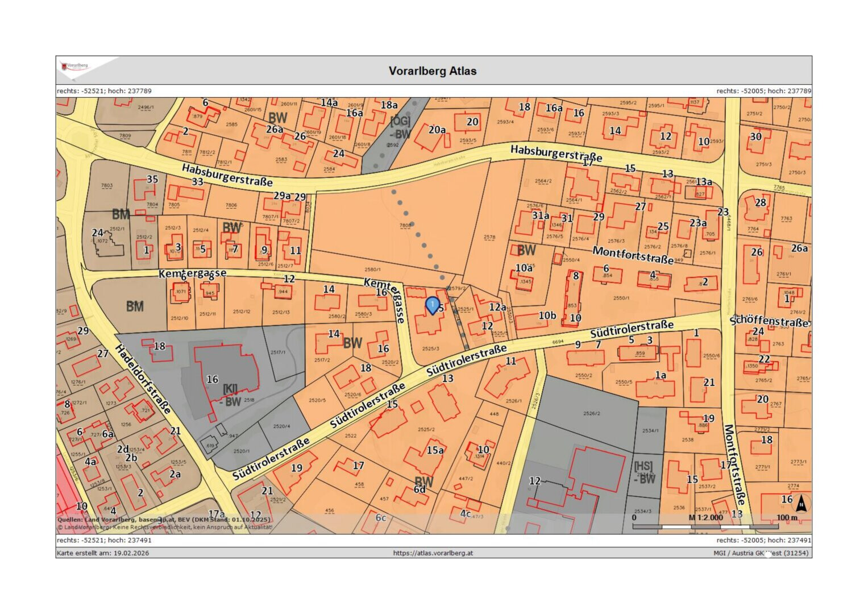Click the [HS] - BW zoning label
868x614 pixels.
pos(644,472)
